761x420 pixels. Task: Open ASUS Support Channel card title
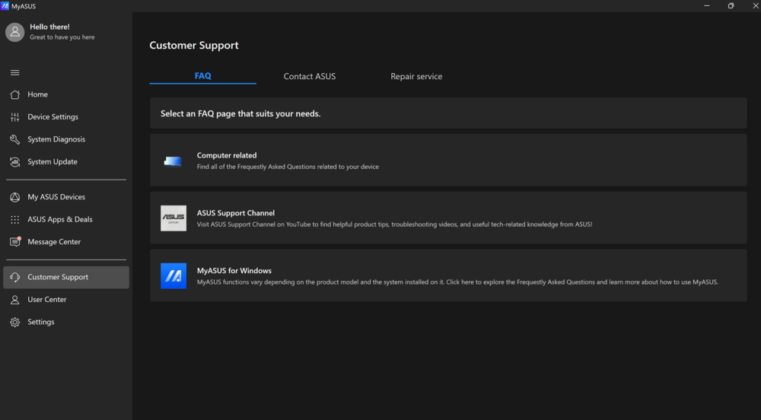click(235, 213)
